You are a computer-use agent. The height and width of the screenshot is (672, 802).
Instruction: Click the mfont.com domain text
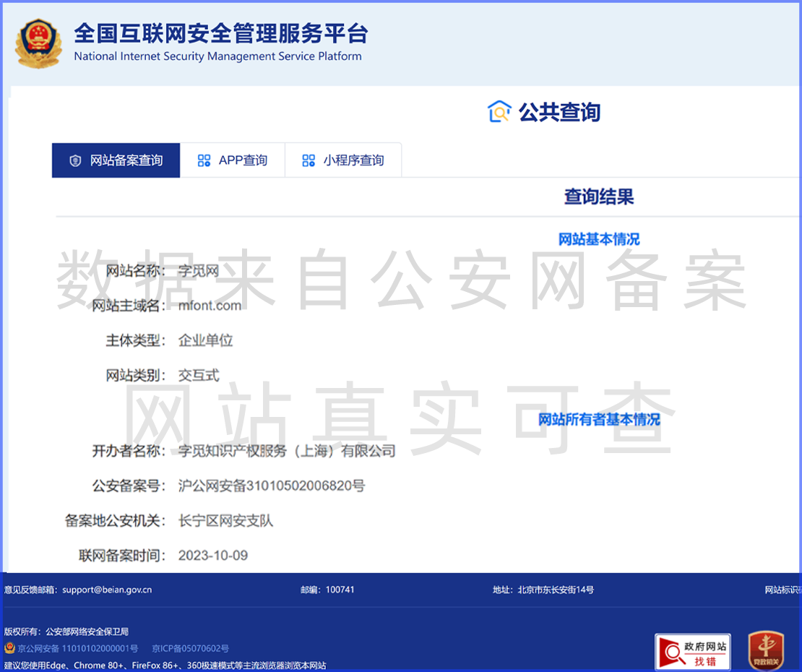click(209, 306)
